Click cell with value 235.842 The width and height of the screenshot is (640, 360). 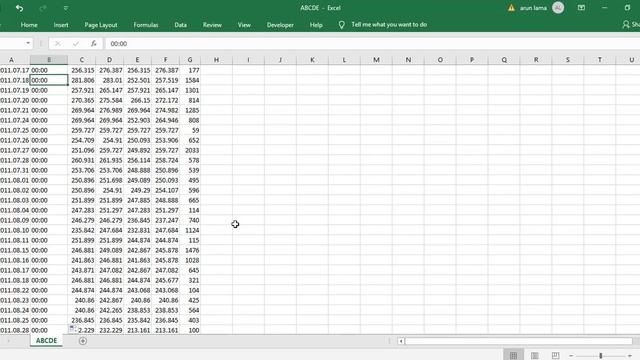coord(82,231)
